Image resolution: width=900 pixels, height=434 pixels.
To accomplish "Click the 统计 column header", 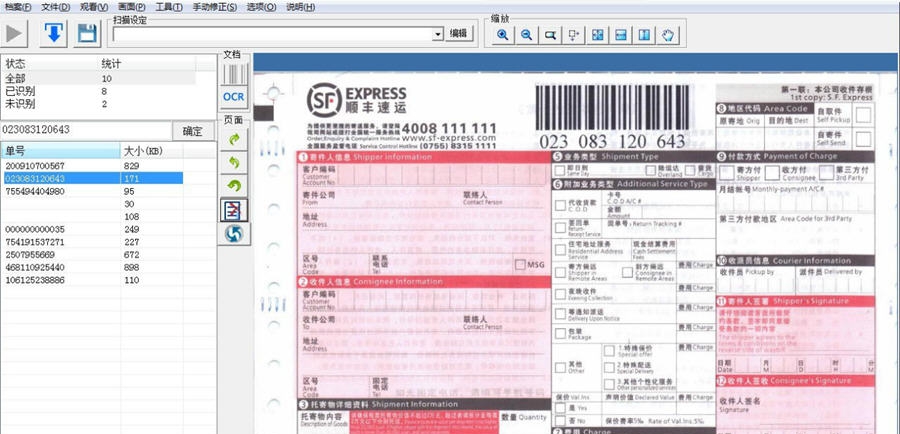I will coord(147,63).
